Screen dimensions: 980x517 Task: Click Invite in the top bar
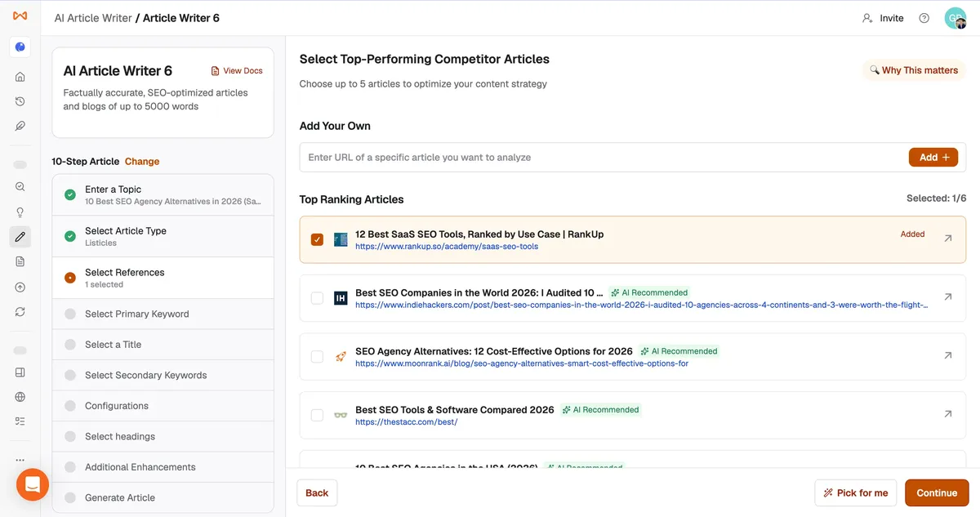coord(883,18)
